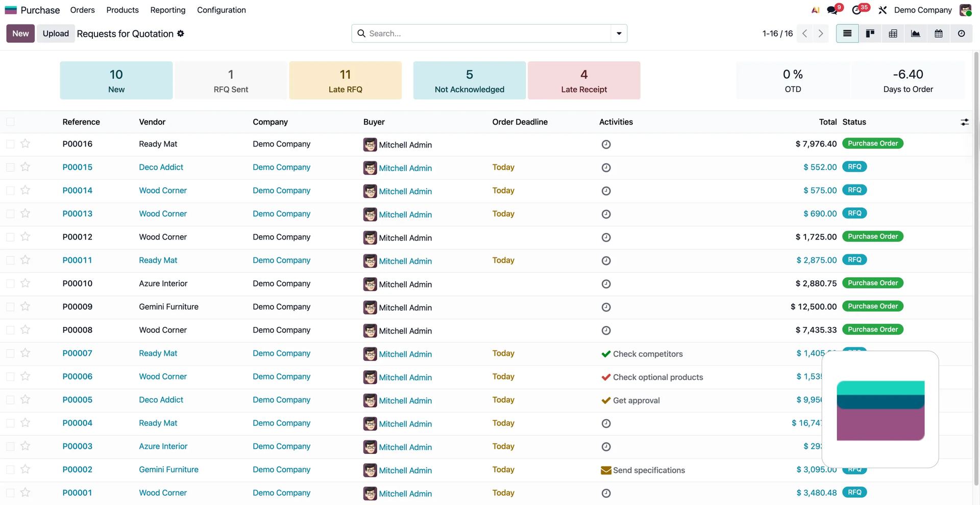Open the Configuration menu
The height and width of the screenshot is (505, 980).
[x=221, y=10]
